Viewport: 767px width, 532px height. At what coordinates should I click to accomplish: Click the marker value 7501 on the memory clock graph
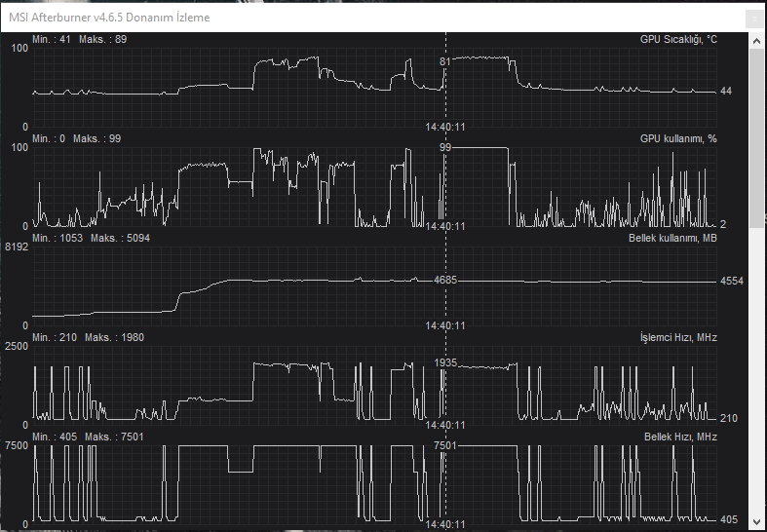(445, 445)
